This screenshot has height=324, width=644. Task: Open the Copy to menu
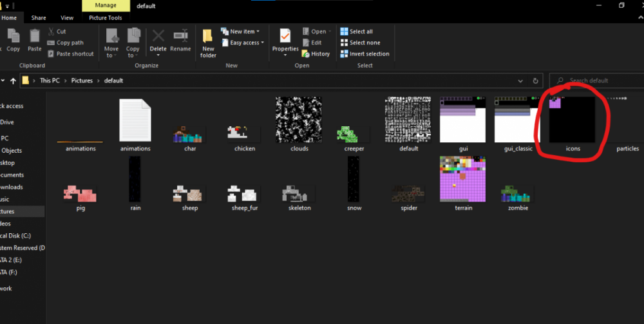point(133,43)
